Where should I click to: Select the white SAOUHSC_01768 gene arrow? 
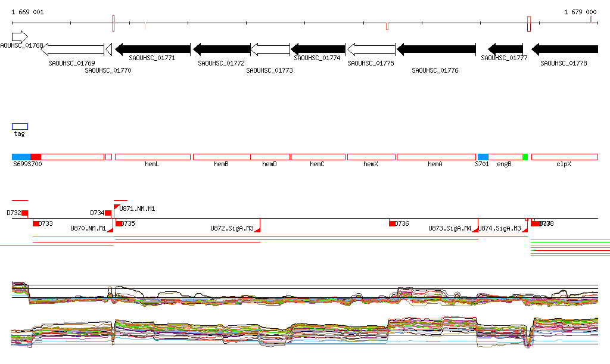(20, 37)
